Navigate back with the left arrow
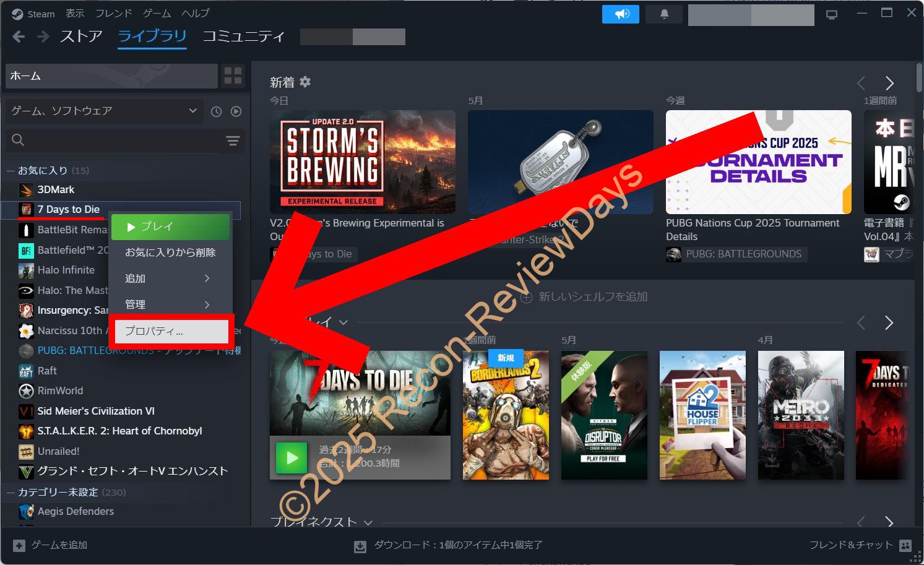 [19, 37]
